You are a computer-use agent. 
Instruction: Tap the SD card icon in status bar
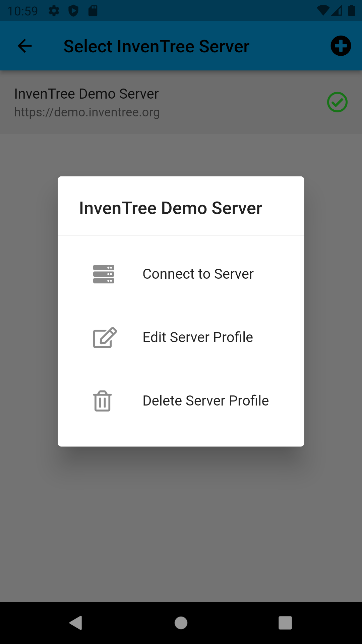tap(93, 11)
